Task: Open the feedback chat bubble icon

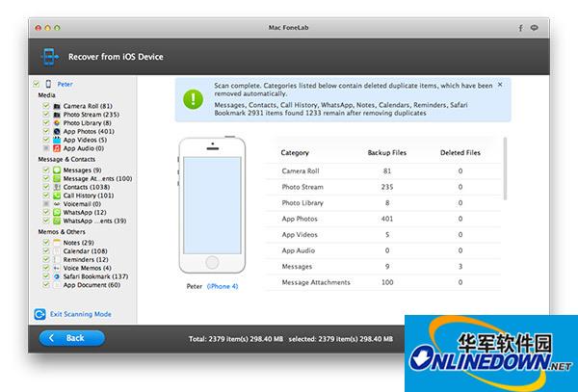Action: click(534, 28)
